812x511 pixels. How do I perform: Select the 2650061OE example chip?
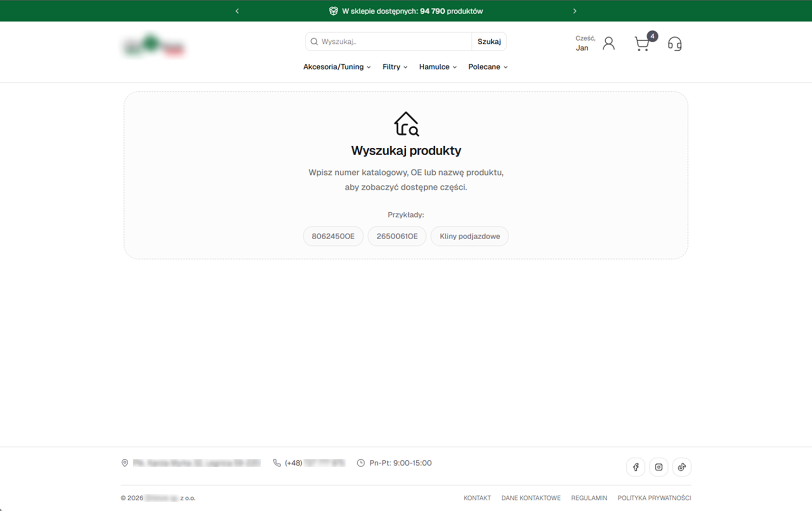[x=397, y=236]
